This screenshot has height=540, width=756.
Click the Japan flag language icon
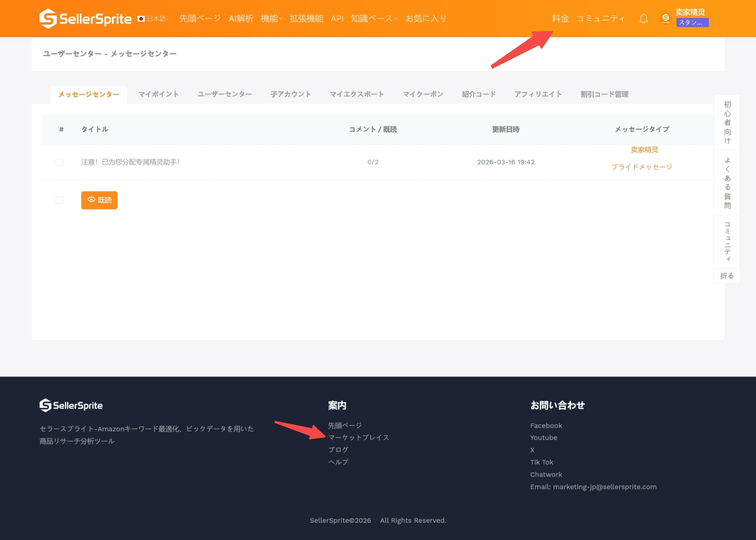pos(141,19)
